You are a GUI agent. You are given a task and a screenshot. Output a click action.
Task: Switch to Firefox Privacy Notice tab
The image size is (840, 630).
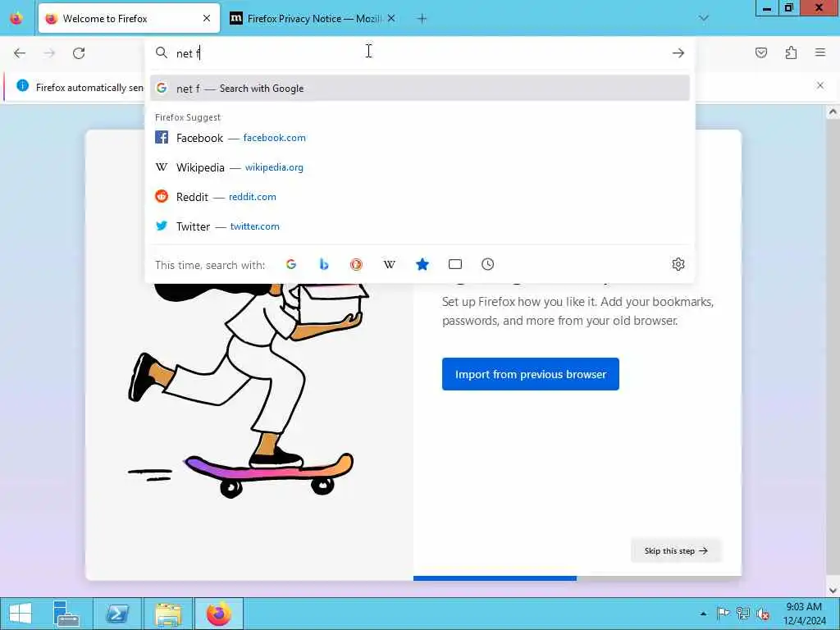click(313, 18)
